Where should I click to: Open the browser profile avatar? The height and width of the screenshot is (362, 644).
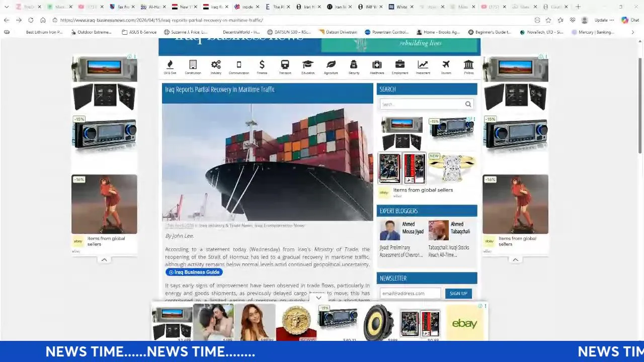pyautogui.click(x=584, y=20)
